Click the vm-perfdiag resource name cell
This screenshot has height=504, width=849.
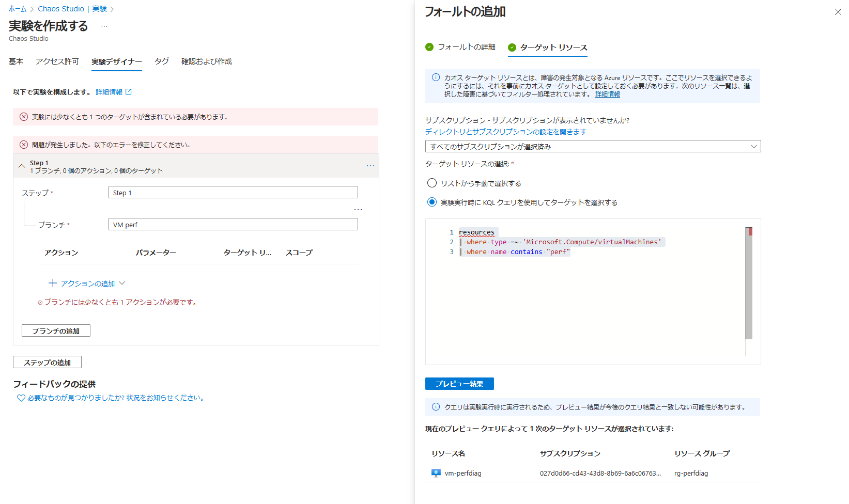pyautogui.click(x=463, y=473)
